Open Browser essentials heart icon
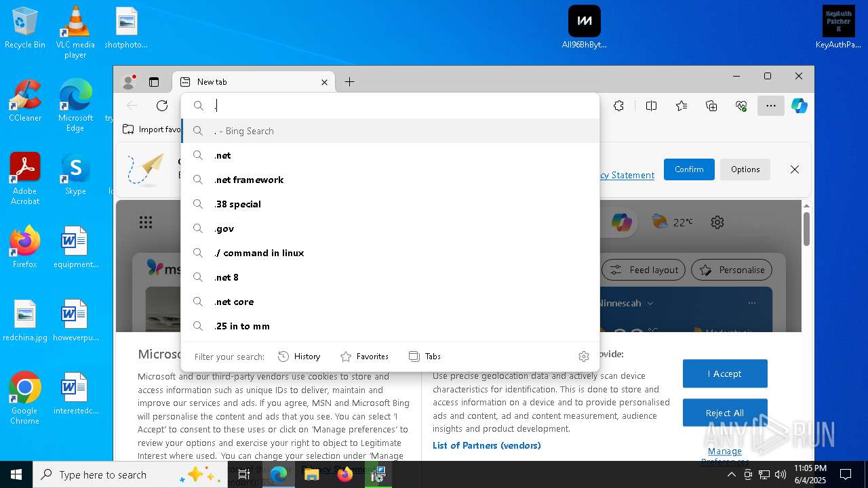This screenshot has height=488, width=868. coord(741,106)
